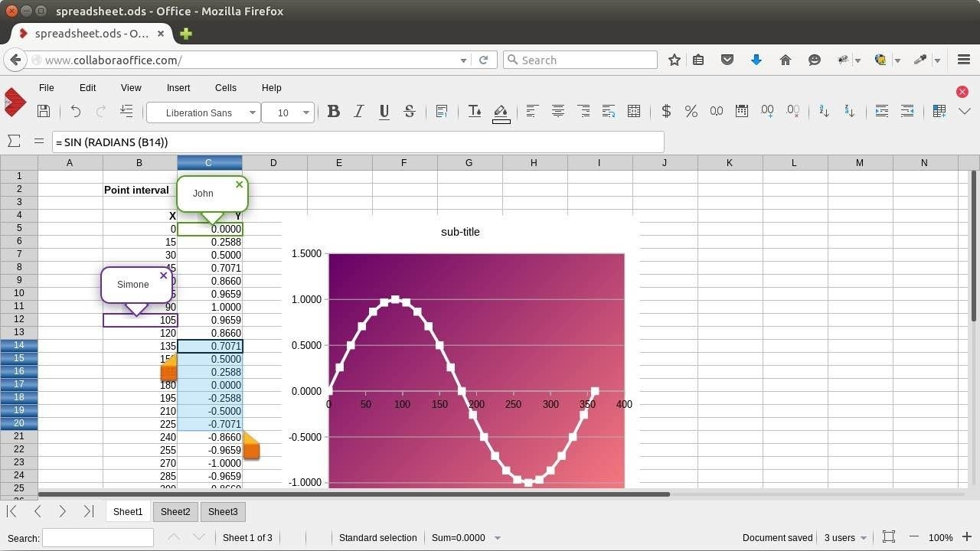Open the Liberation Sans font dropdown
This screenshot has height=551, width=980.
pos(252,112)
